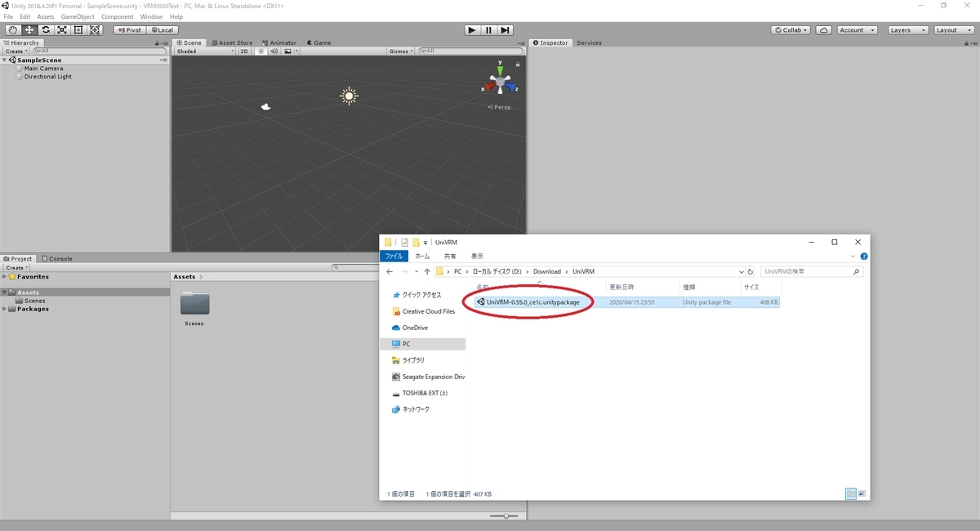980x531 pixels.
Task: Open クイック アクセス in sidebar
Action: click(416, 295)
